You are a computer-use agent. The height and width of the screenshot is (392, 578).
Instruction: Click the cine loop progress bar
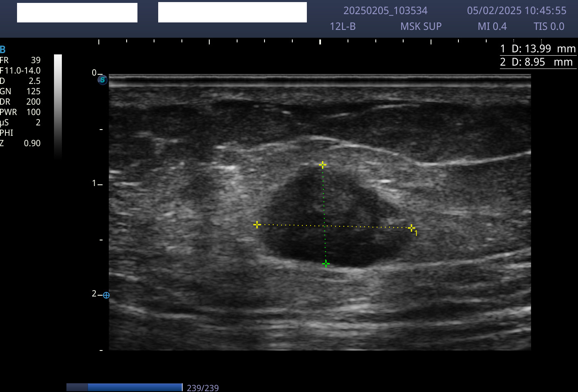tap(124, 387)
